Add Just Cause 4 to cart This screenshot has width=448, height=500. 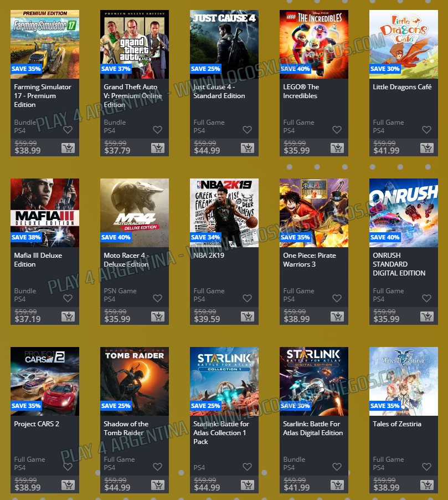pos(248,147)
